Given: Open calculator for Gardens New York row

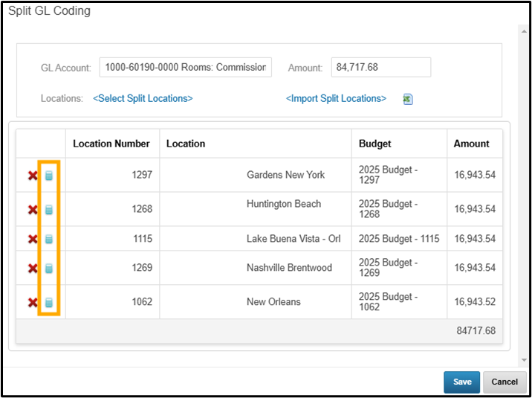Looking at the screenshot, I should point(49,176).
